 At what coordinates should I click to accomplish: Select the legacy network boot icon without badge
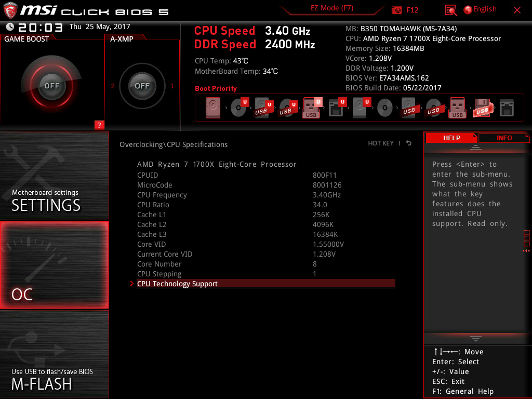click(x=507, y=108)
